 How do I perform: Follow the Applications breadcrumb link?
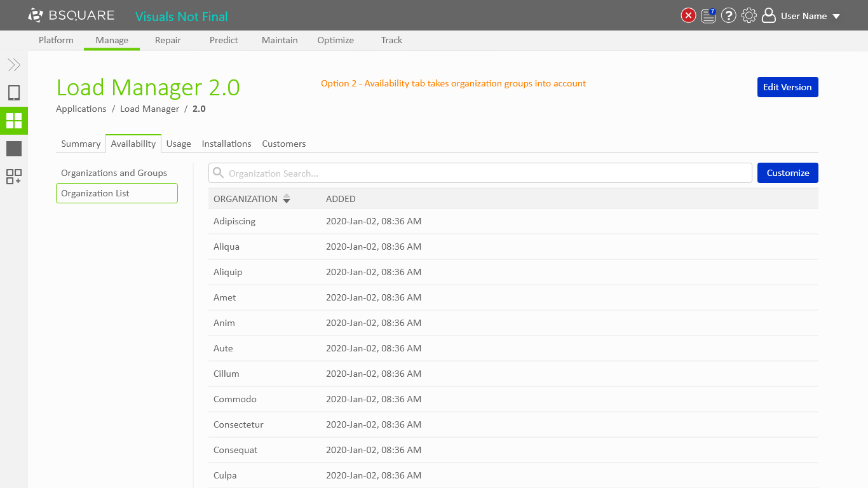point(81,109)
